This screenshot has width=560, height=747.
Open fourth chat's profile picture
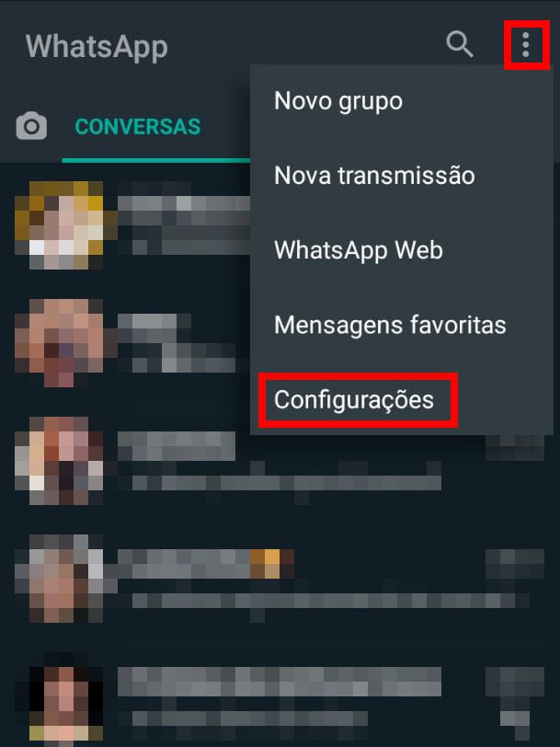tap(60, 579)
